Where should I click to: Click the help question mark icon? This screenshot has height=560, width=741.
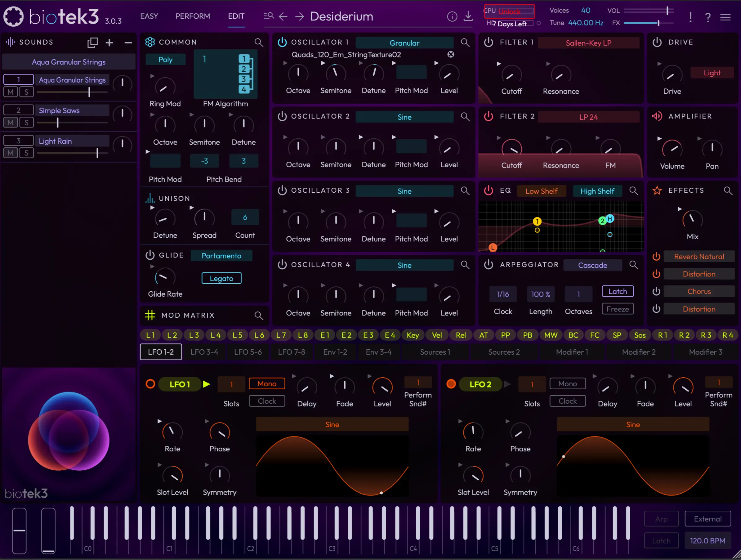pyautogui.click(x=708, y=17)
